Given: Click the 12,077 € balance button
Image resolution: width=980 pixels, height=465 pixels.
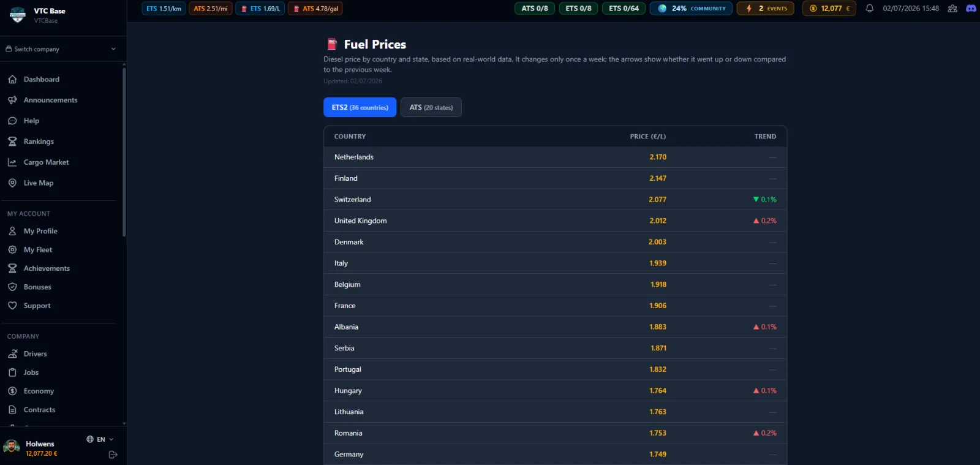Looking at the screenshot, I should pyautogui.click(x=829, y=9).
